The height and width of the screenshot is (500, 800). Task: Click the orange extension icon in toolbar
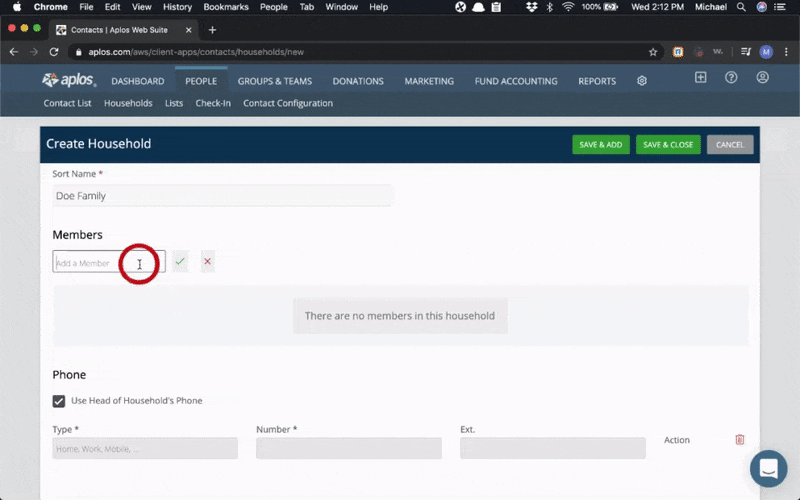678,52
